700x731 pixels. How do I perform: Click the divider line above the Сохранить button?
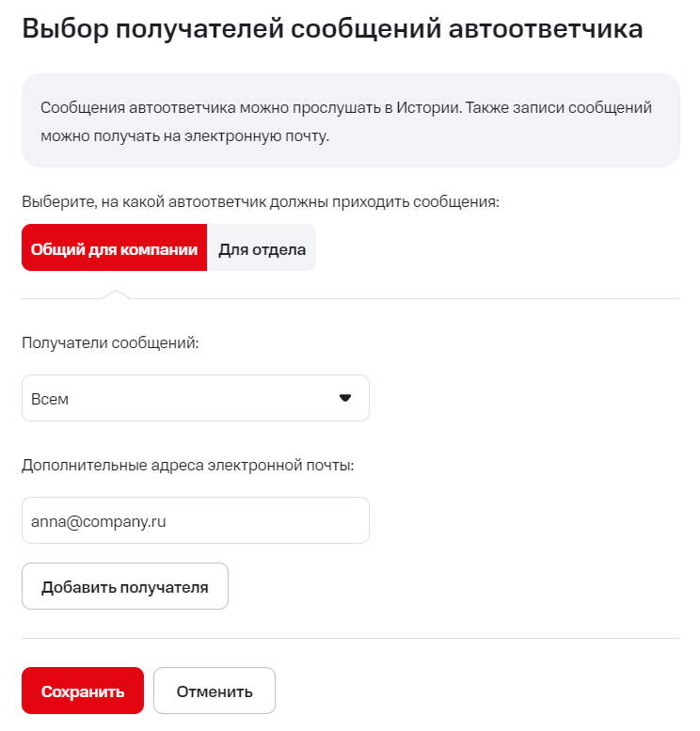[350, 639]
